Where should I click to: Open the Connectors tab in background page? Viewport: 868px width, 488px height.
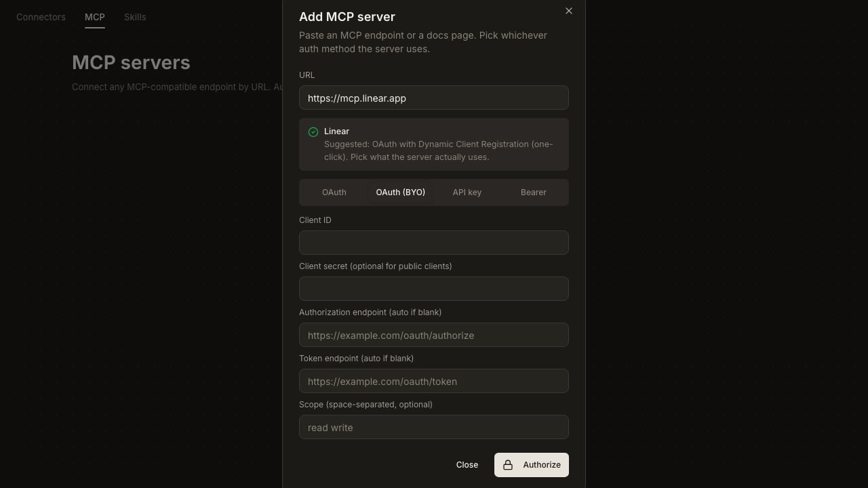point(41,17)
